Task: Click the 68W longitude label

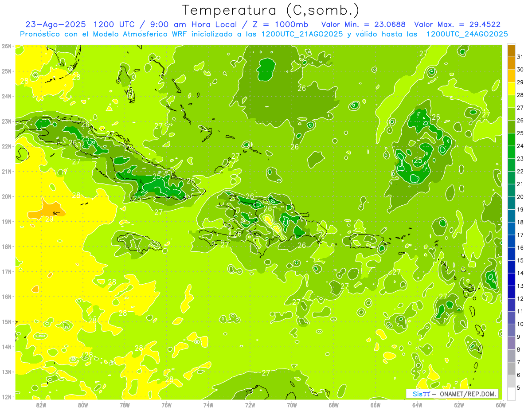Action: pos(334,404)
